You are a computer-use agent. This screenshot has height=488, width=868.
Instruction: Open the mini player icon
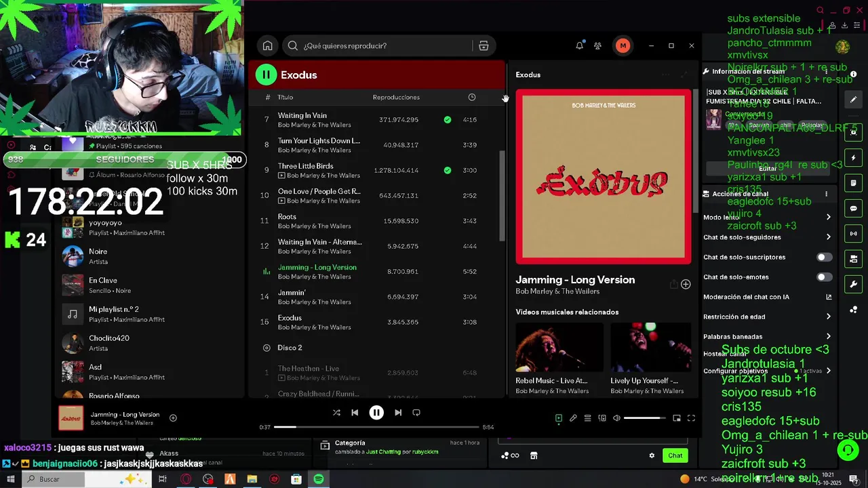677,418
